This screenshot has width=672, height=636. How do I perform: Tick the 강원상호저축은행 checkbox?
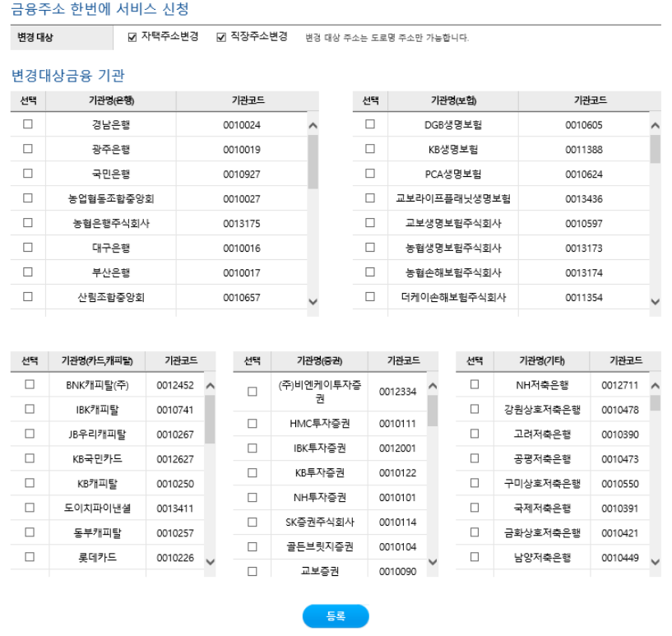point(475,409)
